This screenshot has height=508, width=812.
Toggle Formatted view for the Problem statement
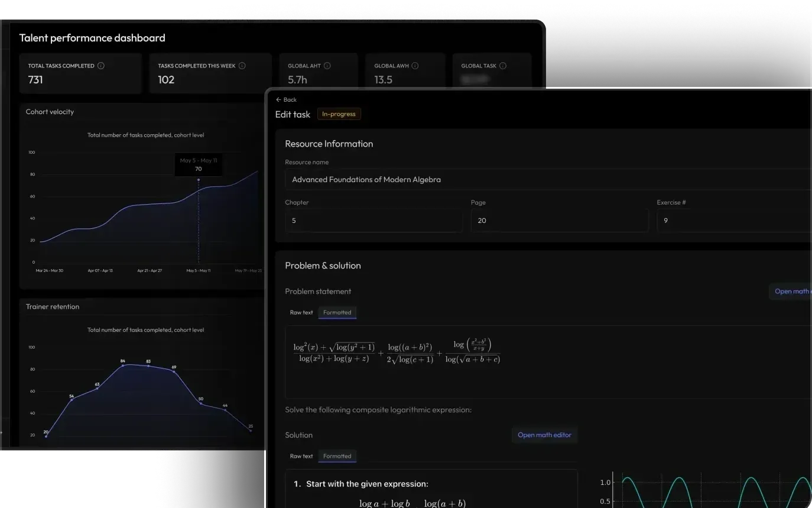(337, 312)
